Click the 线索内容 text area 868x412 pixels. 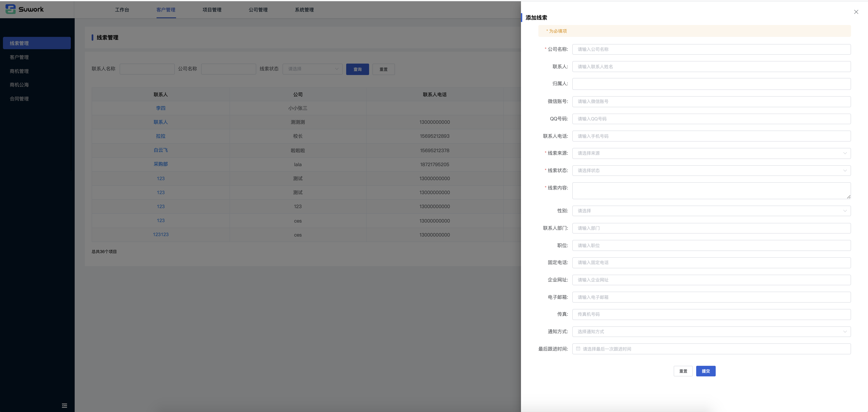(x=711, y=191)
